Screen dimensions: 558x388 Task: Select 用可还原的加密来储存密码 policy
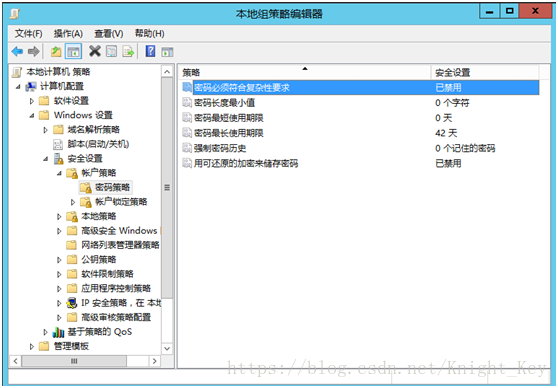(x=246, y=163)
